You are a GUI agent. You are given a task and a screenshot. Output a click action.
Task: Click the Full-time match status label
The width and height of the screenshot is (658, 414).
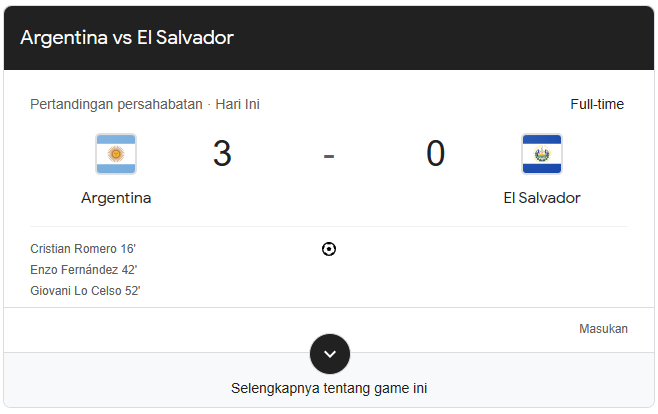(597, 104)
